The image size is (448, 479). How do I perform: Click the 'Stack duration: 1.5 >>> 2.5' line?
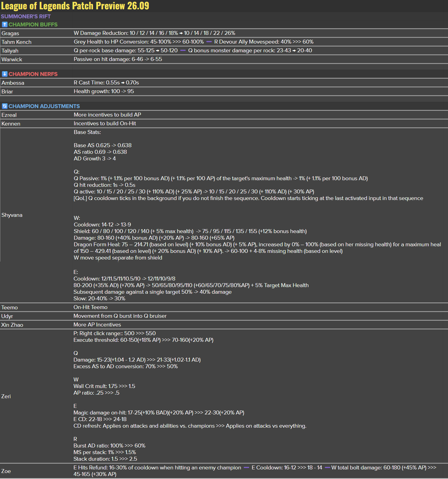tap(105, 459)
